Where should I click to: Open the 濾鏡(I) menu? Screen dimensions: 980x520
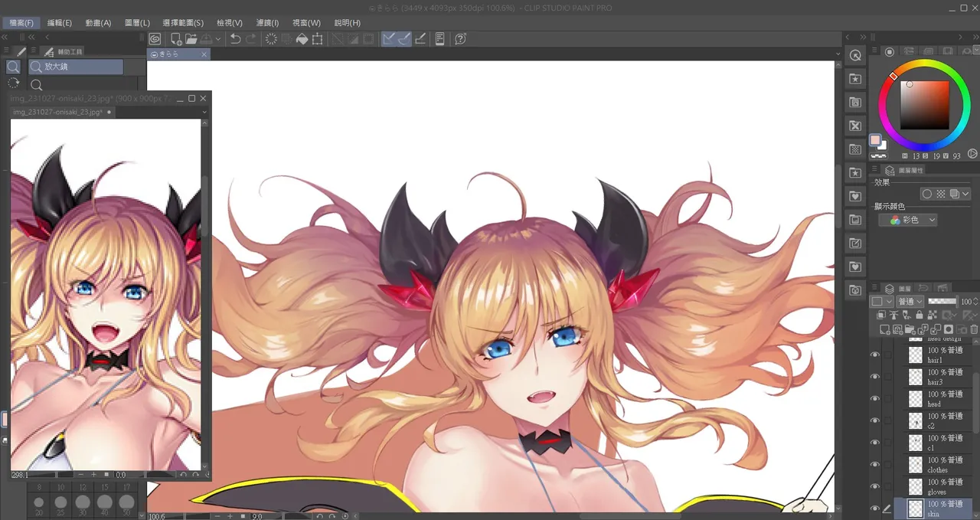pyautogui.click(x=268, y=23)
